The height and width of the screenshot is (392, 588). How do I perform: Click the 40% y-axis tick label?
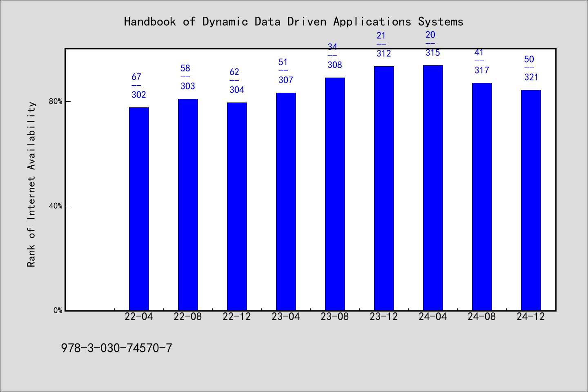pyautogui.click(x=56, y=206)
